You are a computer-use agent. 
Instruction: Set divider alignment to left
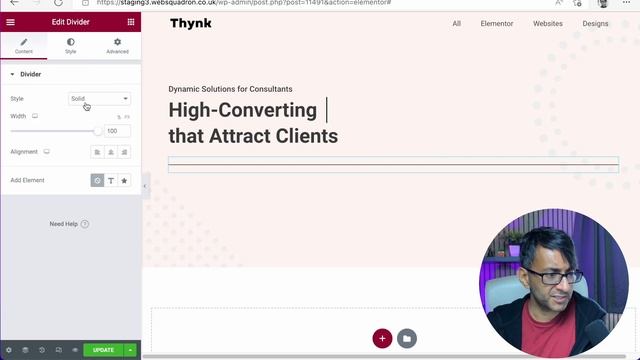97,152
